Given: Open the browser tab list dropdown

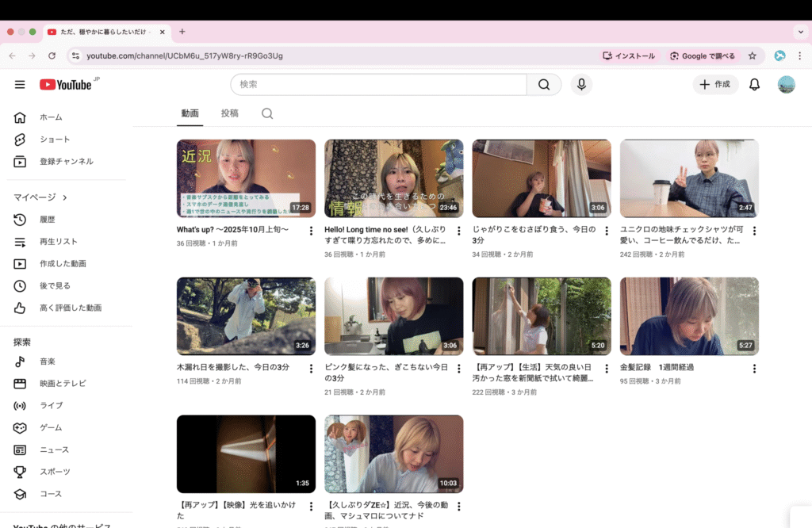Looking at the screenshot, I should pyautogui.click(x=799, y=32).
